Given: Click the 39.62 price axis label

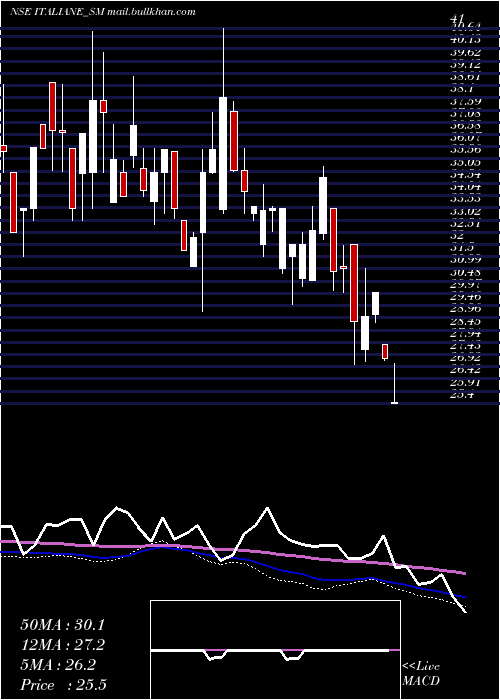Looking at the screenshot, I should (466, 53).
